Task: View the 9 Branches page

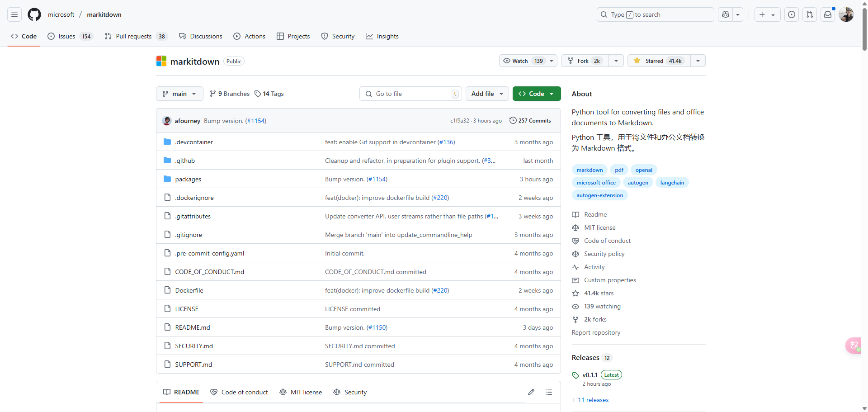Action: (230, 94)
